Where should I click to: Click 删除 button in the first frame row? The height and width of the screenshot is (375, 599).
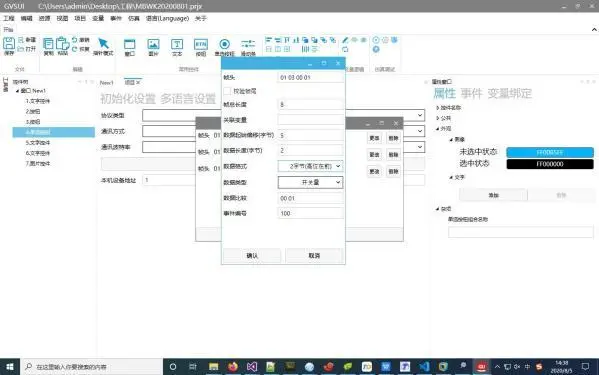point(393,138)
